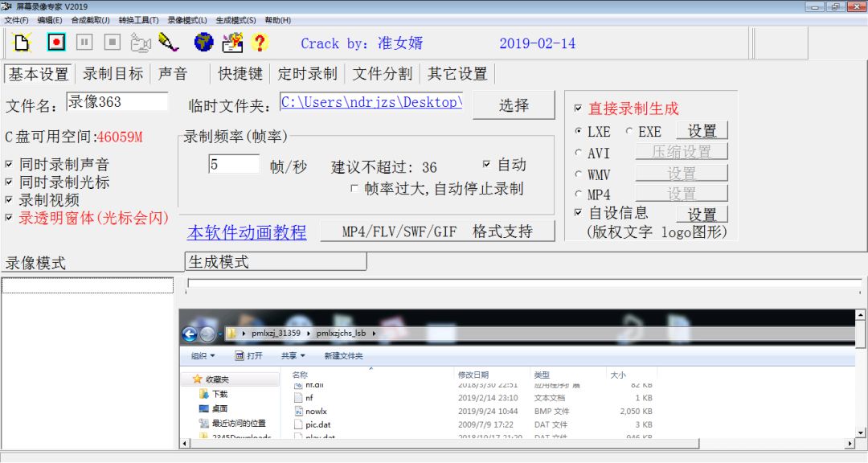Click the 最近访问的位置 icon in preview sidebar
Viewport: 868px width, 463px height.
[203, 423]
